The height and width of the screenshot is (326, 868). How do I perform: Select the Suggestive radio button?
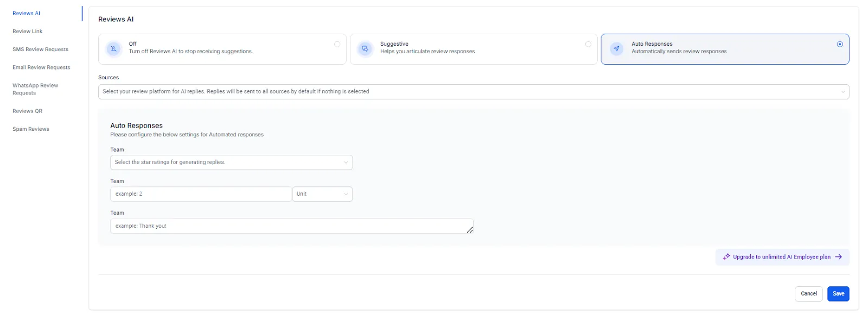[588, 44]
